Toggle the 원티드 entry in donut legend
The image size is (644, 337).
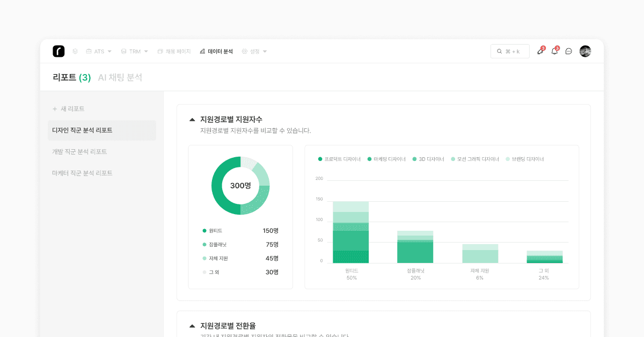(x=215, y=230)
